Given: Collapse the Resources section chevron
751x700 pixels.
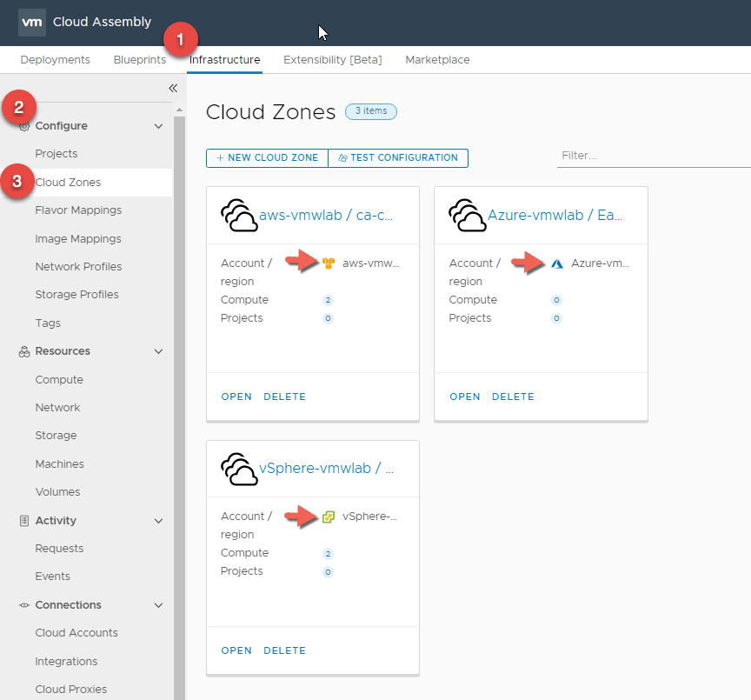Looking at the screenshot, I should [x=158, y=351].
